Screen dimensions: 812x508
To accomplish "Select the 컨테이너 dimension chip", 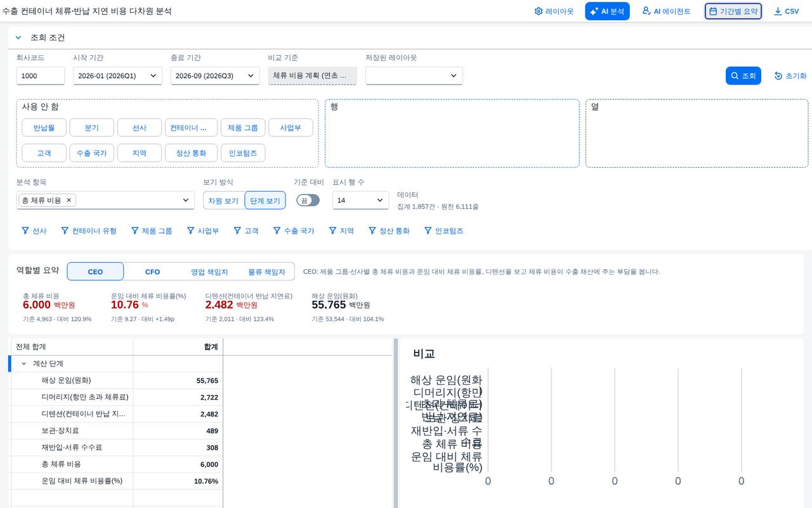I will point(191,128).
